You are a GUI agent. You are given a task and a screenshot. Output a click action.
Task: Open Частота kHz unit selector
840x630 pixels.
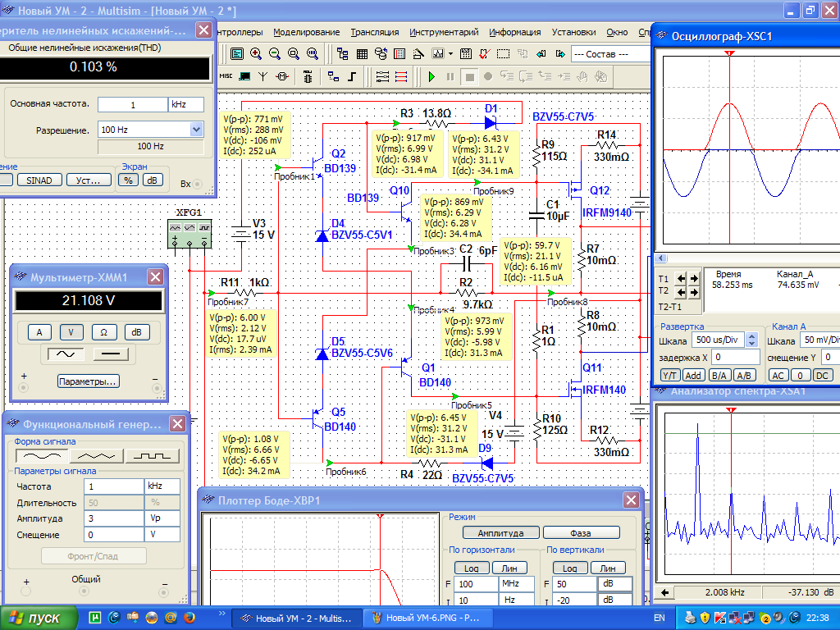pos(162,486)
